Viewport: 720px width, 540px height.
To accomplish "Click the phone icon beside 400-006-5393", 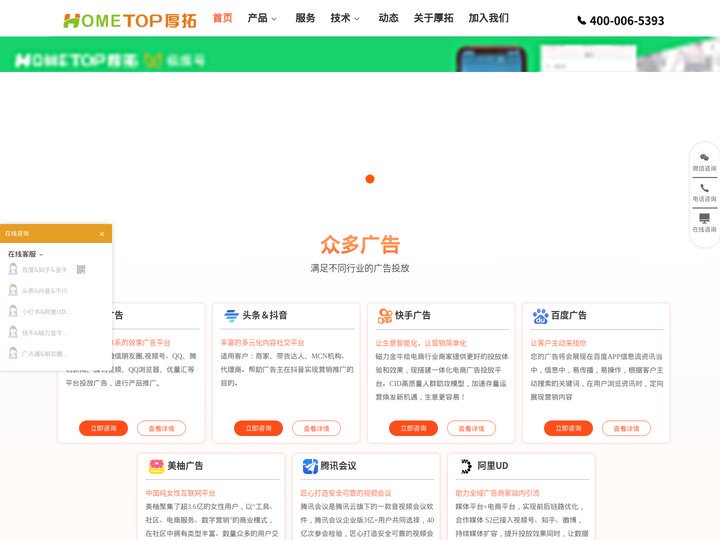I will click(581, 20).
